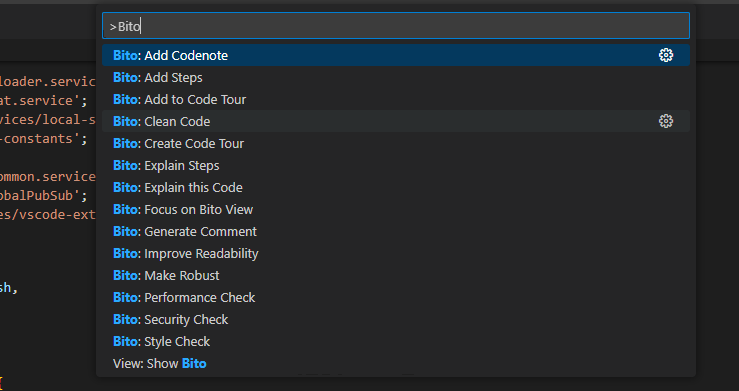Run Bito: Clean Code
The width and height of the screenshot is (739, 391).
[396, 121]
